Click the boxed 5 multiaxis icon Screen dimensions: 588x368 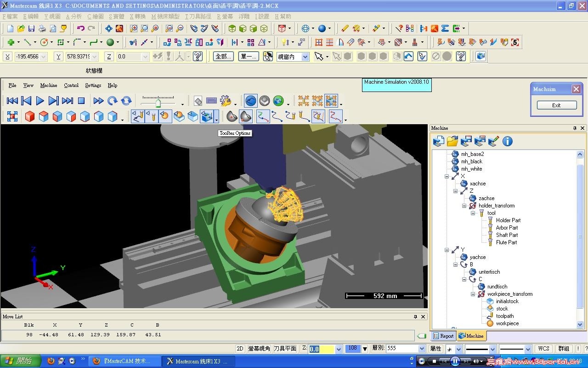click(x=515, y=42)
